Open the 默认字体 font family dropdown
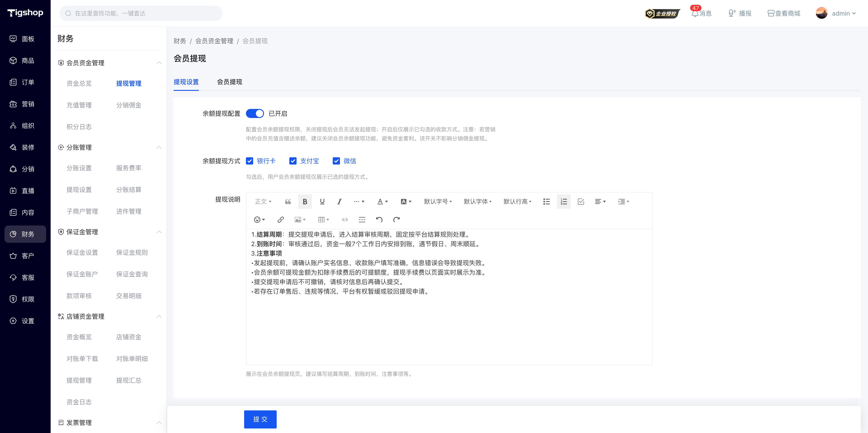The height and width of the screenshot is (433, 868). (x=477, y=202)
